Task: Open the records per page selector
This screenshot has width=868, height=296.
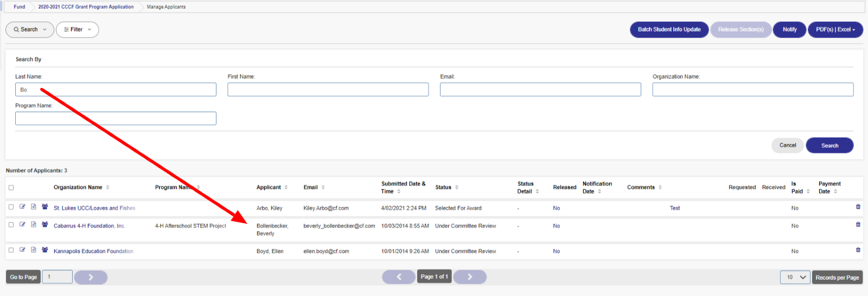Action: coord(795,277)
